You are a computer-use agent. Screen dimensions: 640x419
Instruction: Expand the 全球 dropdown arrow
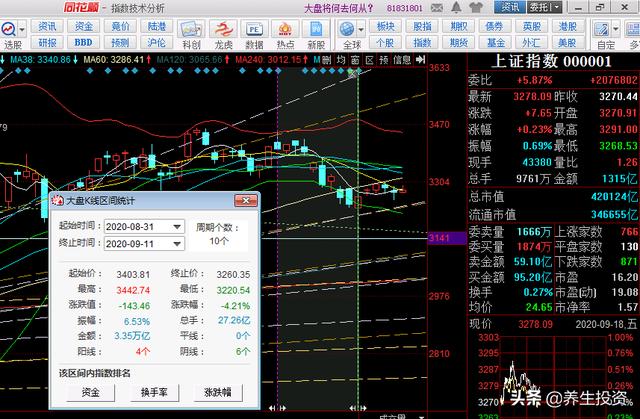tap(361, 29)
